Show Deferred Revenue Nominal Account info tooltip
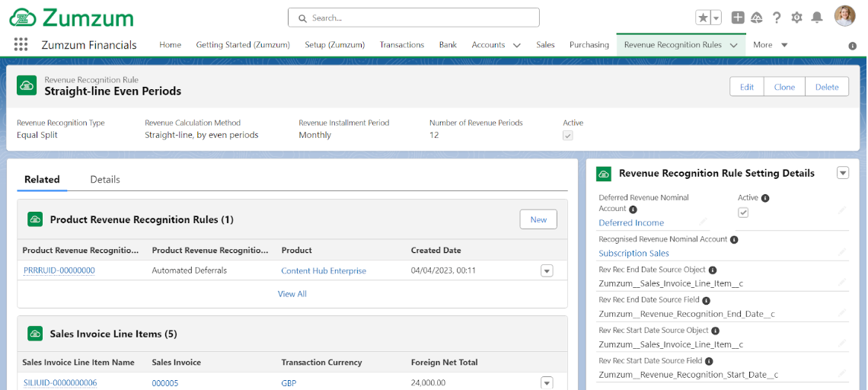The image size is (868, 390). click(x=633, y=209)
